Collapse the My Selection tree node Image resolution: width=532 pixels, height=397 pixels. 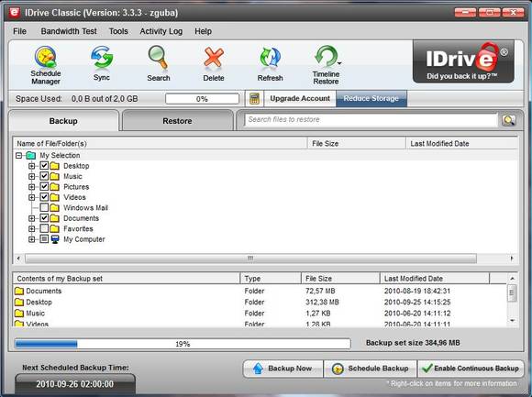(19, 156)
